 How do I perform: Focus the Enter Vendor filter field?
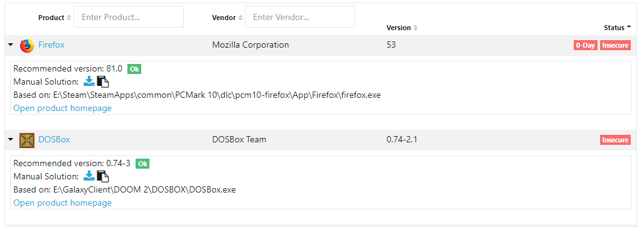(300, 17)
